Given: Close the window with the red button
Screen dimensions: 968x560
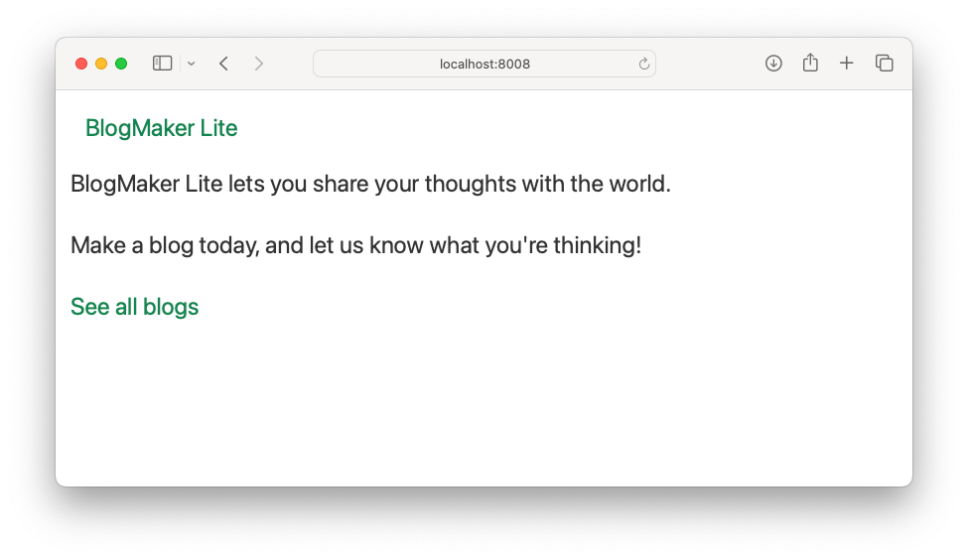Looking at the screenshot, I should click(81, 64).
